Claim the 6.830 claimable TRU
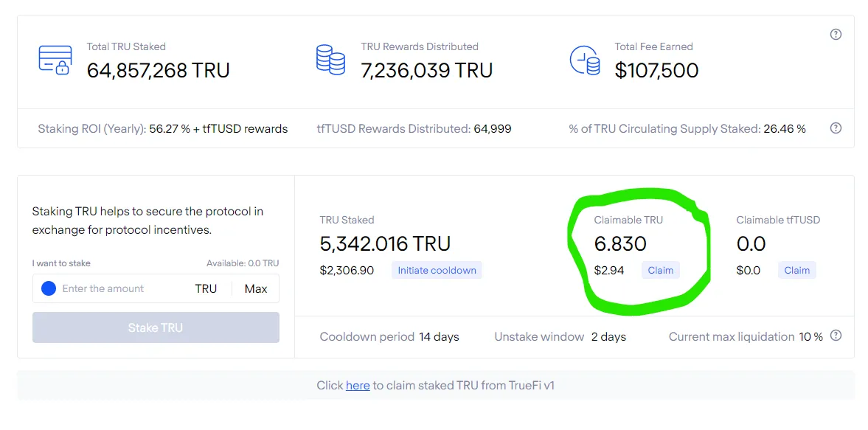This screenshot has width=868, height=430. click(x=661, y=271)
